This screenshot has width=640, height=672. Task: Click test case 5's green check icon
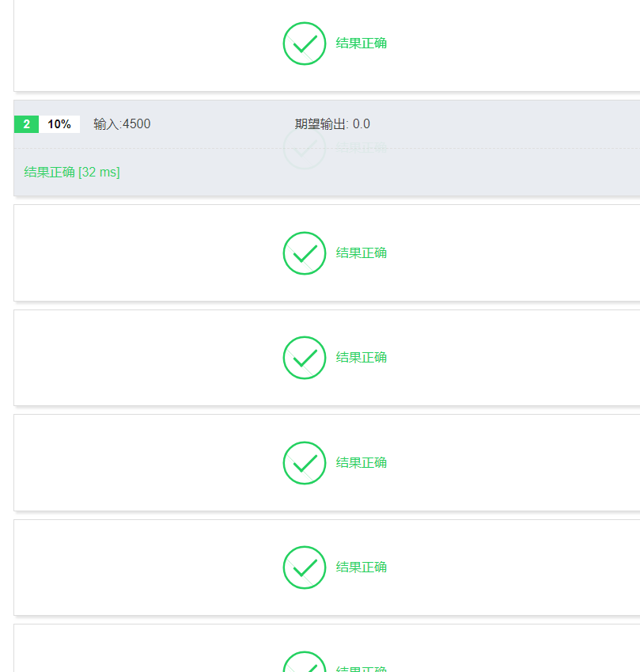pyautogui.click(x=305, y=463)
